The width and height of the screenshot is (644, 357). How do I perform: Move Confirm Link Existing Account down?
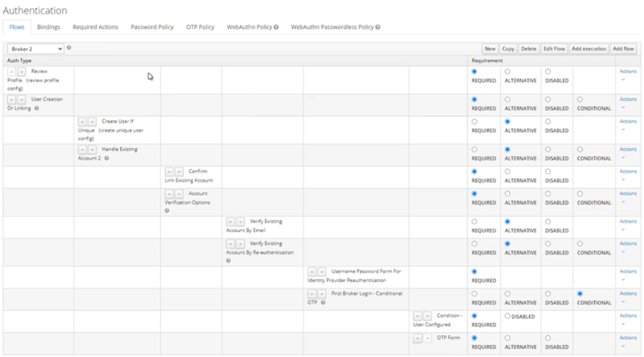click(179, 172)
